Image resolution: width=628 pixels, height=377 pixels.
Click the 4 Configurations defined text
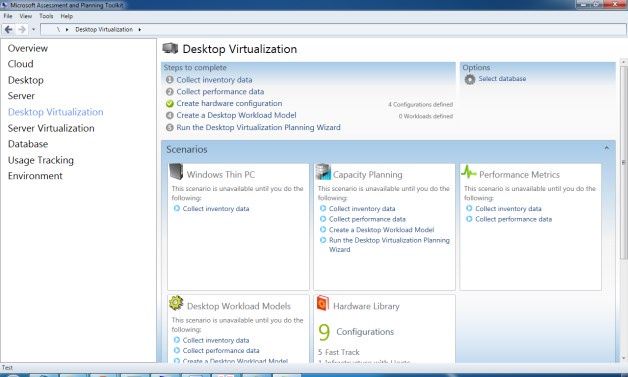(x=421, y=105)
